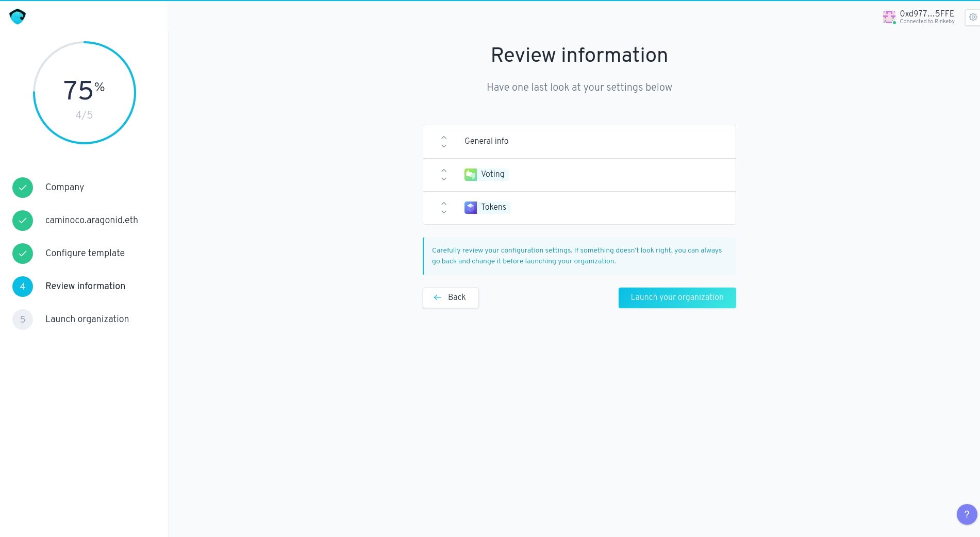This screenshot has height=537, width=980.
Task: Click the General info label
Action: click(486, 141)
